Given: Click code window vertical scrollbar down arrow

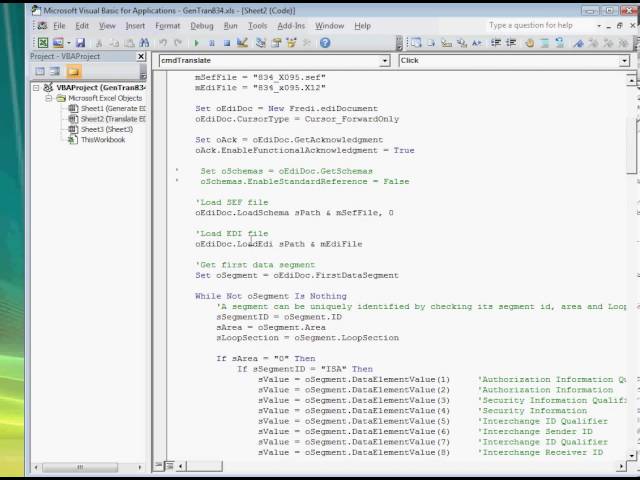Looking at the screenshot, I should [x=631, y=456].
